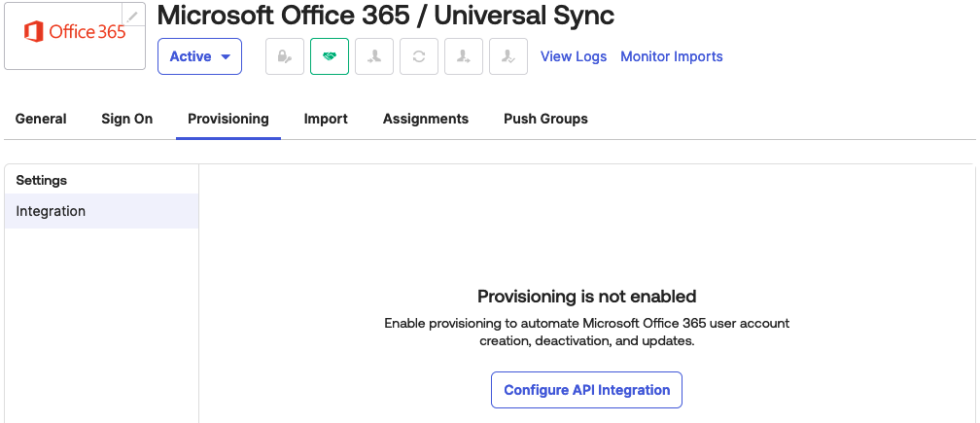This screenshot has height=423, width=980.
Task: Open the Active status dropdown
Action: point(199,56)
